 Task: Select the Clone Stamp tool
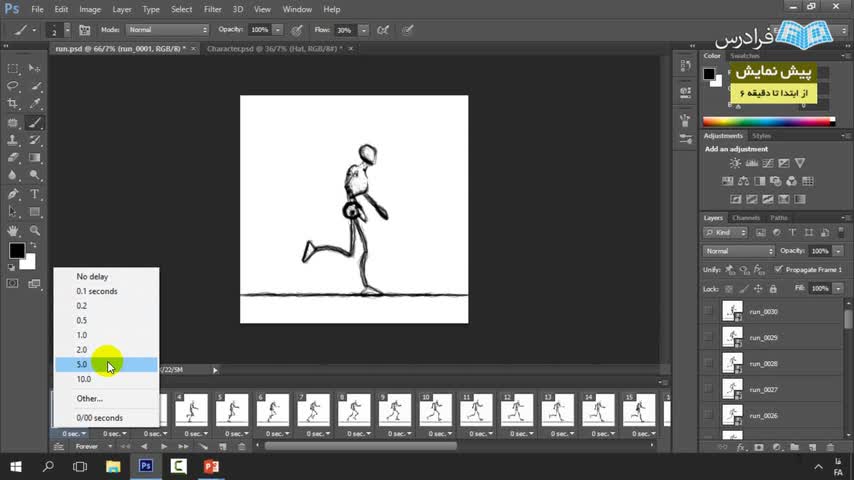click(13, 140)
